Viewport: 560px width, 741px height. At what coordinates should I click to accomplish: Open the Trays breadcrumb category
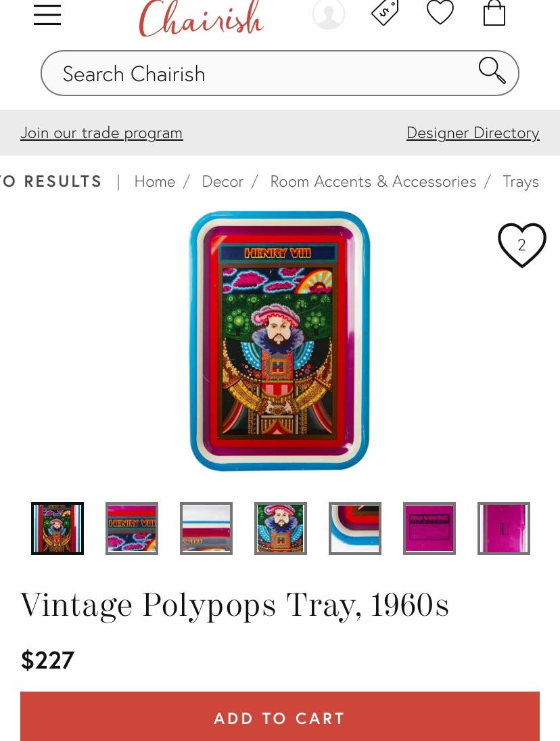(x=521, y=181)
